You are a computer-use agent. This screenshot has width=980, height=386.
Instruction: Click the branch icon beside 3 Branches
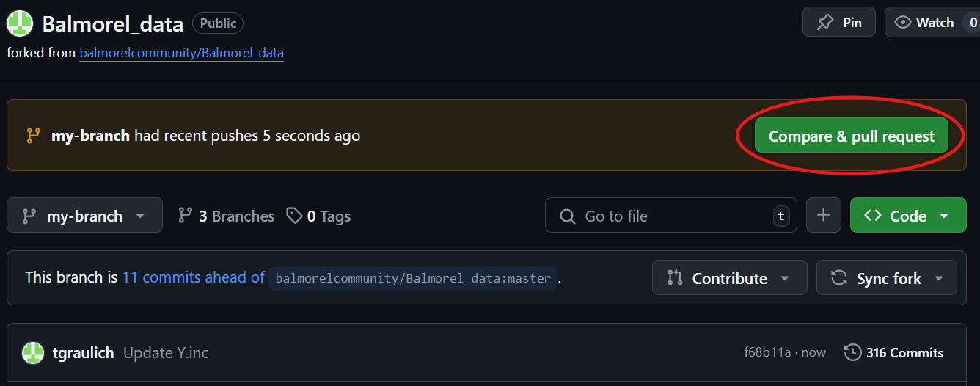pos(186,216)
